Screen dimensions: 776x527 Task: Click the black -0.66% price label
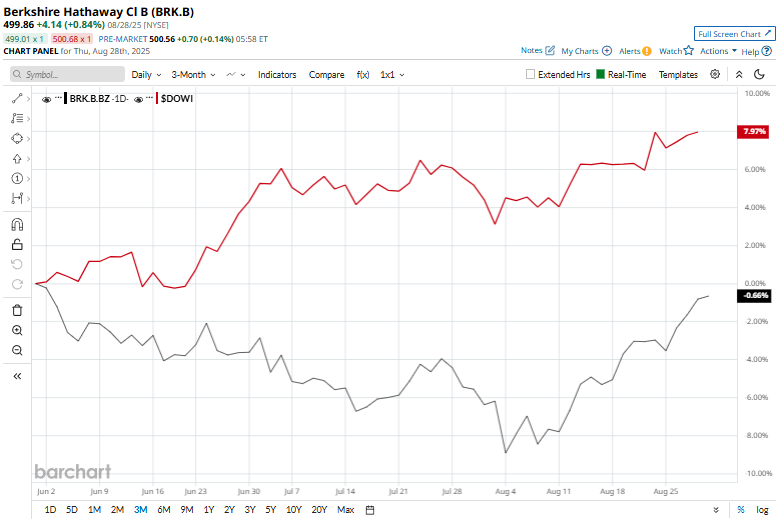click(x=754, y=296)
